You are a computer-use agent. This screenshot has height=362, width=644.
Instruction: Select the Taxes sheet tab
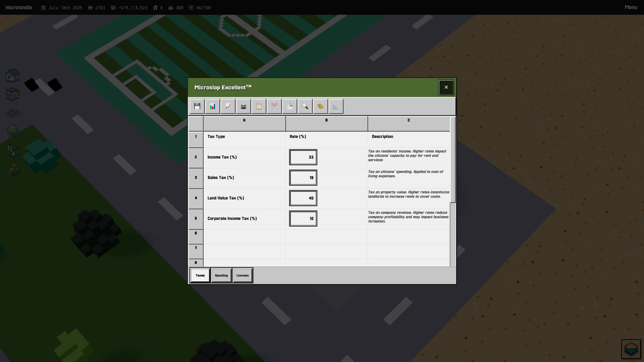tap(200, 275)
